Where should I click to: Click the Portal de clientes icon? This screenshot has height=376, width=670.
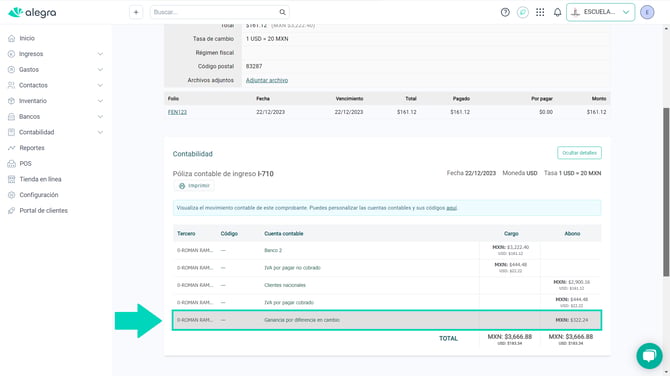tap(12, 211)
